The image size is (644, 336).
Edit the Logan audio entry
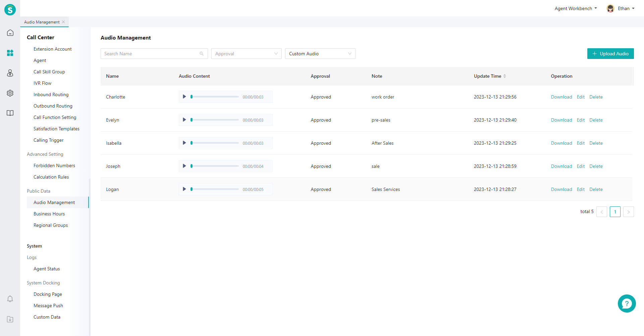pos(581,189)
